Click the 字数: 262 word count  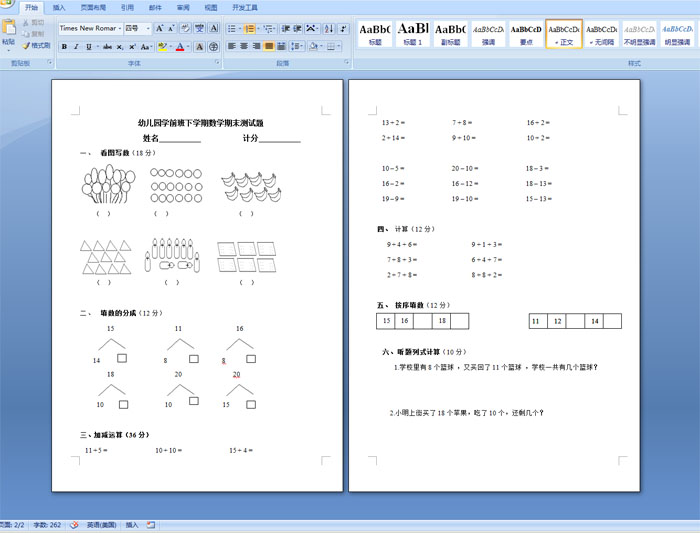click(x=47, y=525)
